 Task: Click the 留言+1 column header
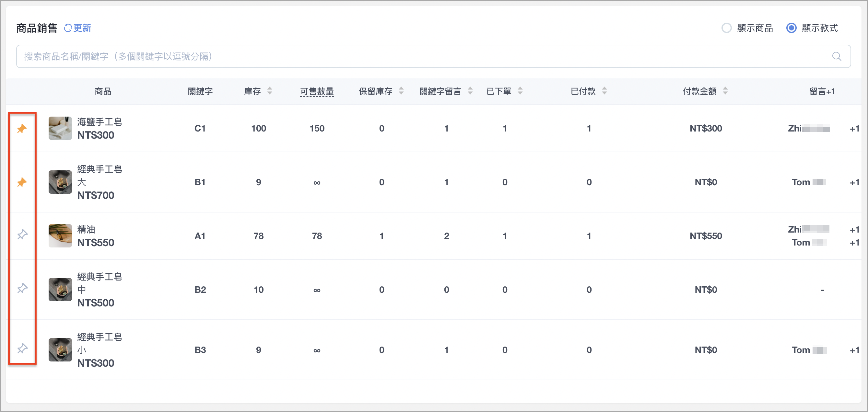coord(822,91)
